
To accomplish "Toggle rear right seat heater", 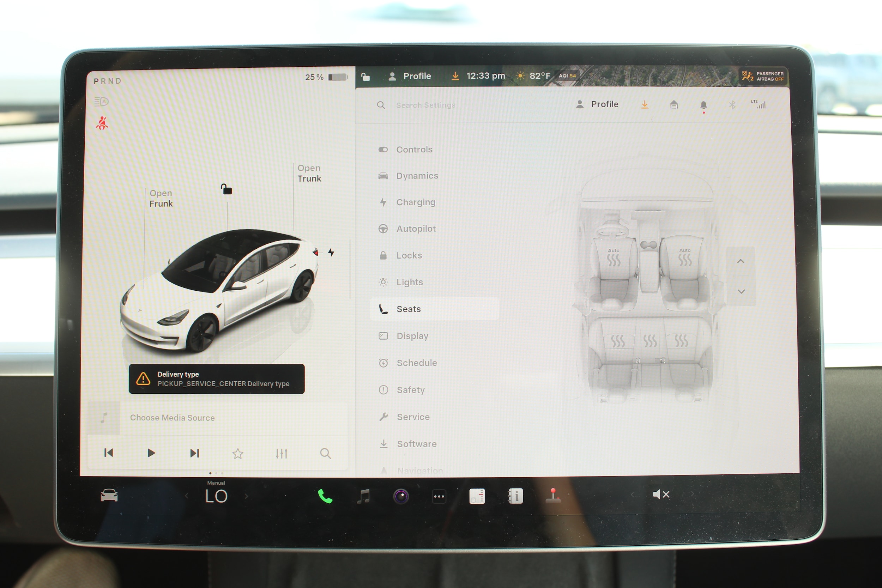I will coord(681,340).
